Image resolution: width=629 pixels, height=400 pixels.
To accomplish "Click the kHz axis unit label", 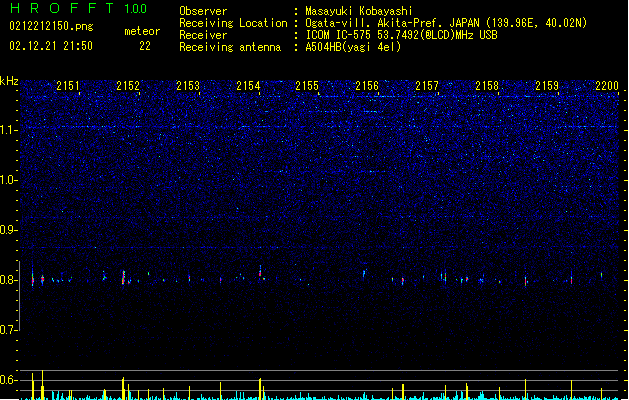I will click(9, 81).
